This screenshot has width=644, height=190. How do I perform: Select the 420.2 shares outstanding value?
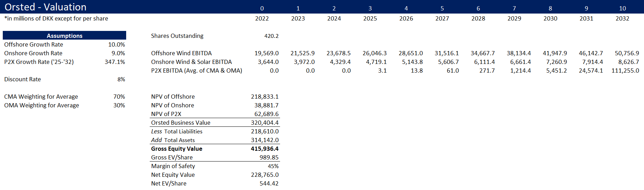pyautogui.click(x=271, y=36)
